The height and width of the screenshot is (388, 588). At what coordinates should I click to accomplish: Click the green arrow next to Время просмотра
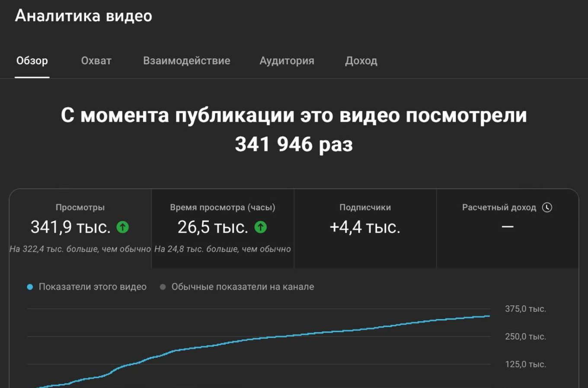click(260, 226)
